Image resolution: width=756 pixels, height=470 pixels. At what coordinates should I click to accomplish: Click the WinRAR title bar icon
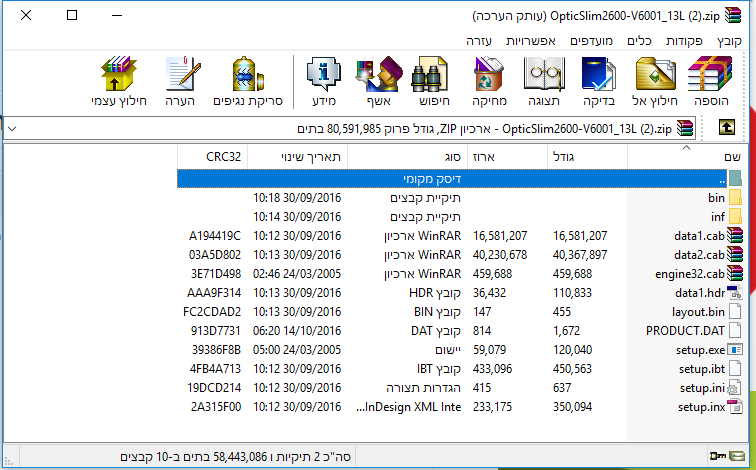(x=733, y=15)
